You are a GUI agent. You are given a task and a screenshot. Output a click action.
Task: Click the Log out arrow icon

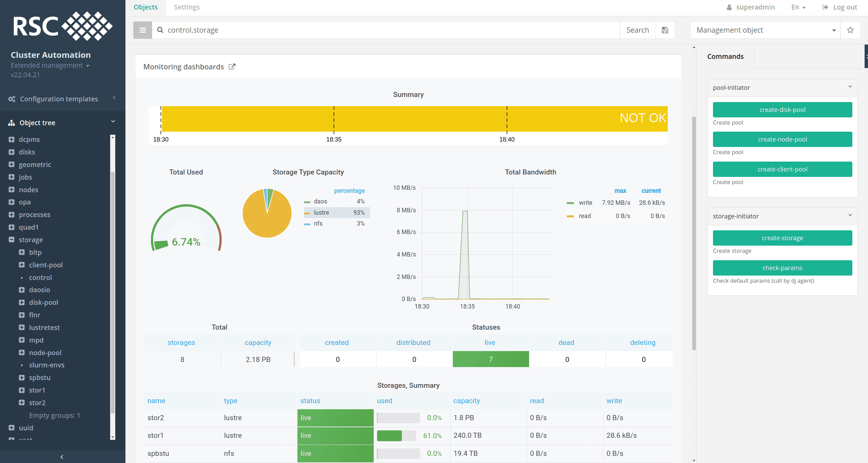click(x=826, y=7)
